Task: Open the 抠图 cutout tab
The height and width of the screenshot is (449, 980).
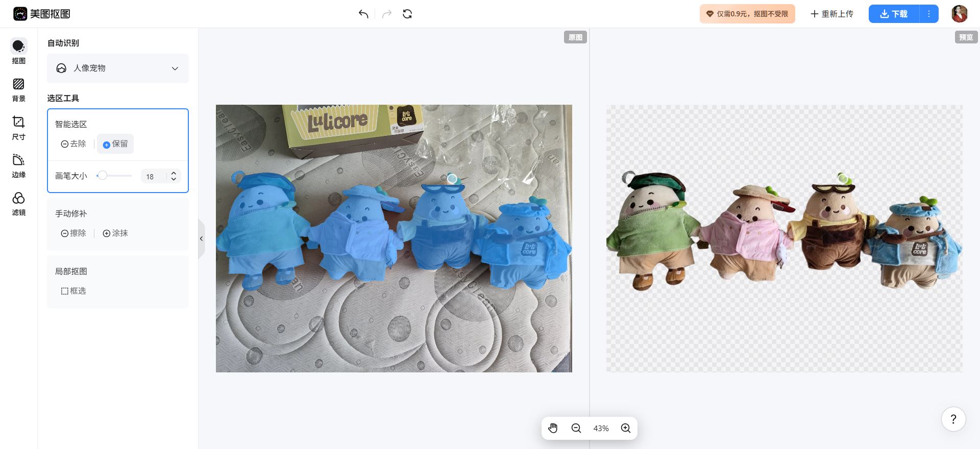Action: pos(19,52)
